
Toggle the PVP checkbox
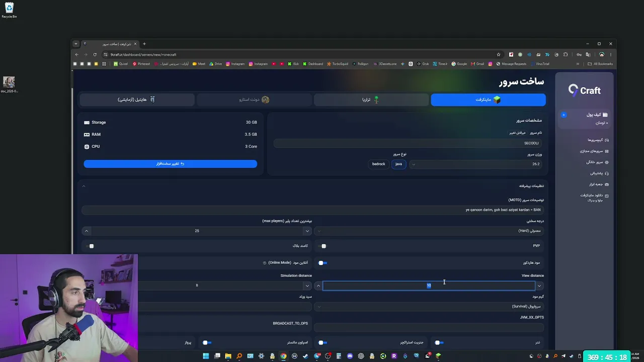324,246
